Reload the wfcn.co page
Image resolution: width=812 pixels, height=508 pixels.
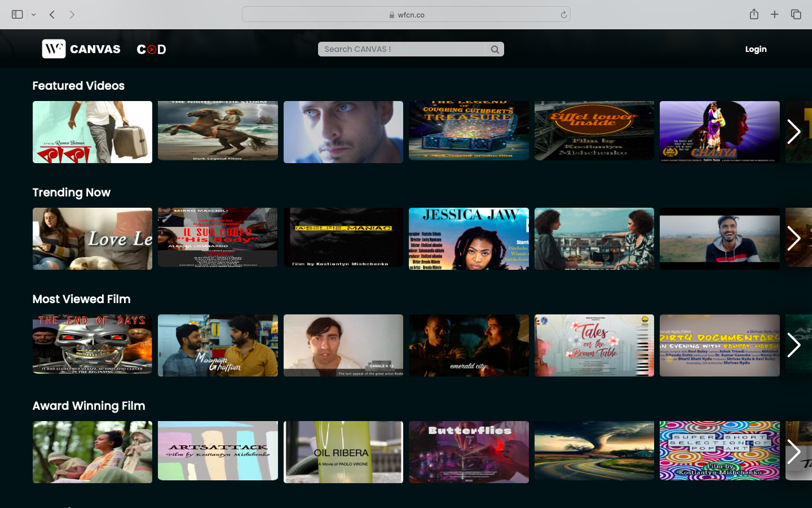click(x=564, y=14)
